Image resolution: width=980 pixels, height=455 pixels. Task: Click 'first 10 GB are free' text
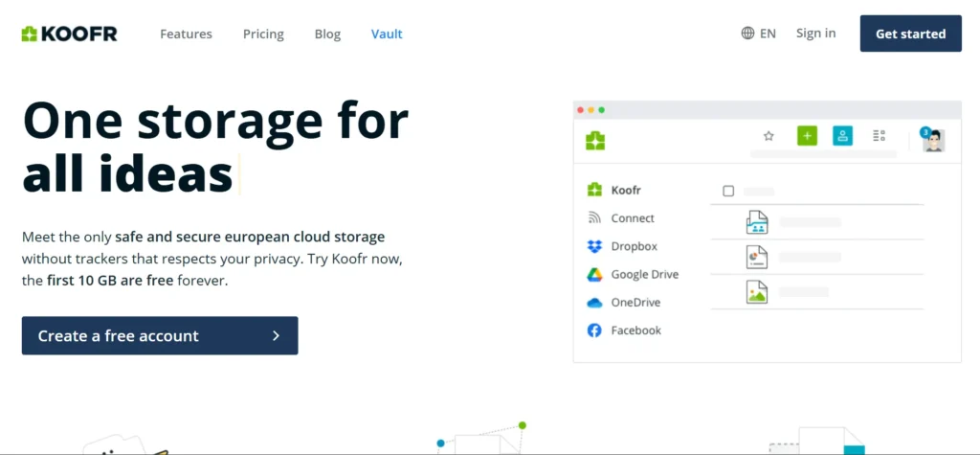click(110, 281)
